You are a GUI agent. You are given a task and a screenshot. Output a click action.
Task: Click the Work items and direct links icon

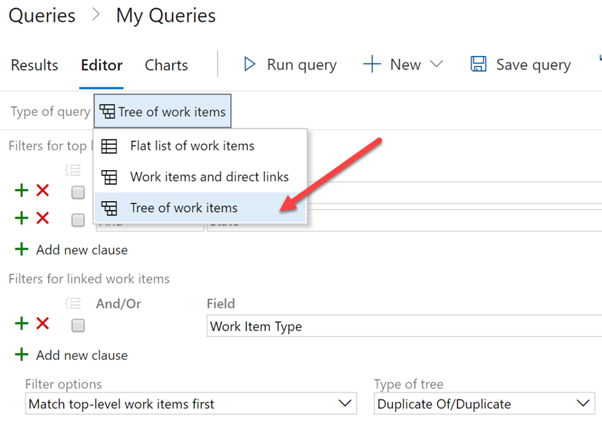coord(110,177)
